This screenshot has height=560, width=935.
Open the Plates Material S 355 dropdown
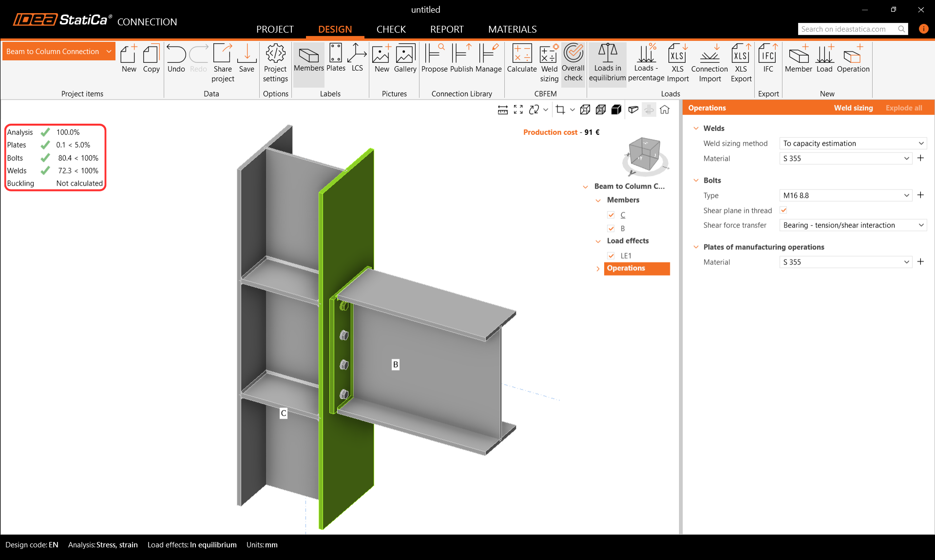845,262
